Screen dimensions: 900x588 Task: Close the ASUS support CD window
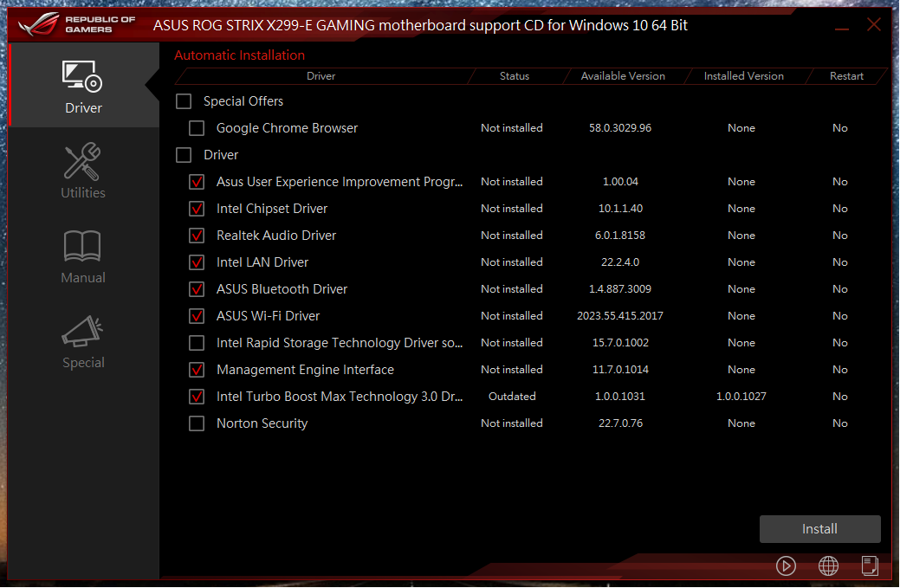pos(874,24)
